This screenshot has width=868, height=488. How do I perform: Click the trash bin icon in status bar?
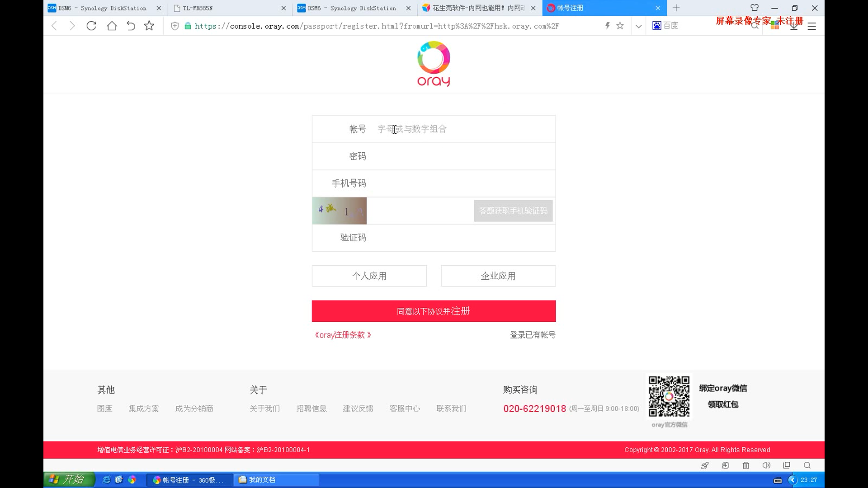click(x=746, y=465)
